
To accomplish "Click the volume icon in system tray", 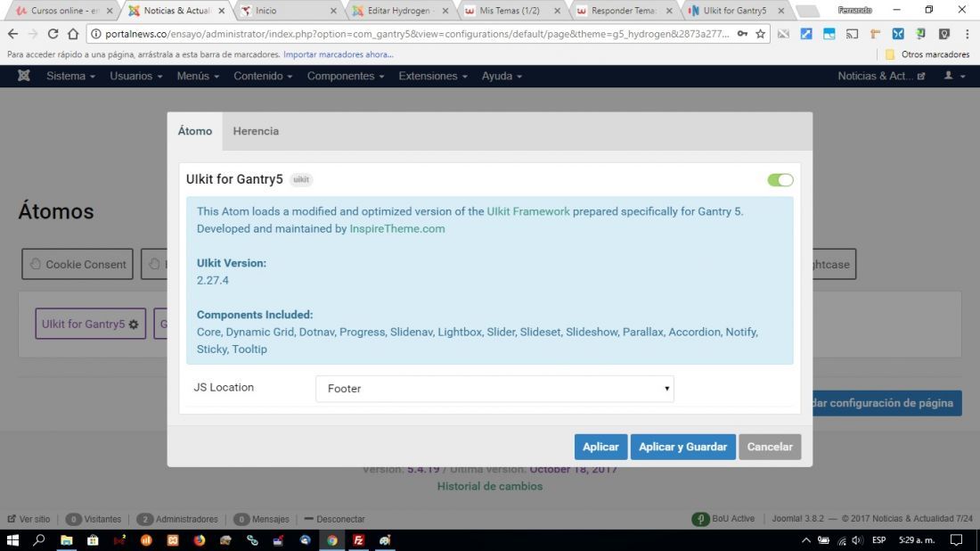I will [857, 540].
